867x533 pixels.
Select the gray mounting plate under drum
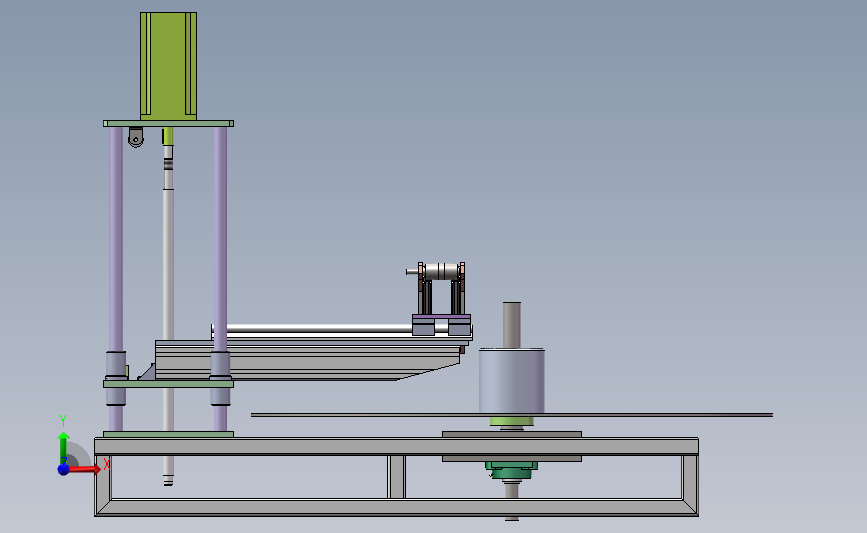pyautogui.click(x=511, y=435)
